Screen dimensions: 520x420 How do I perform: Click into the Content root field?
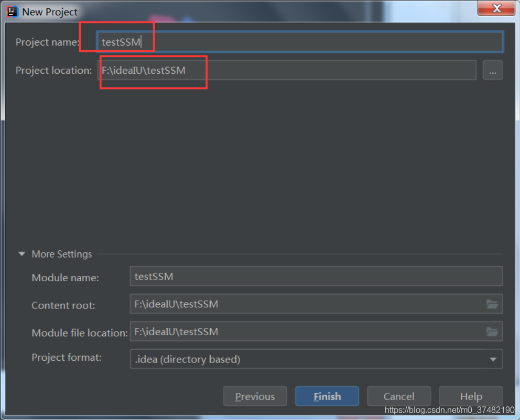(317, 304)
